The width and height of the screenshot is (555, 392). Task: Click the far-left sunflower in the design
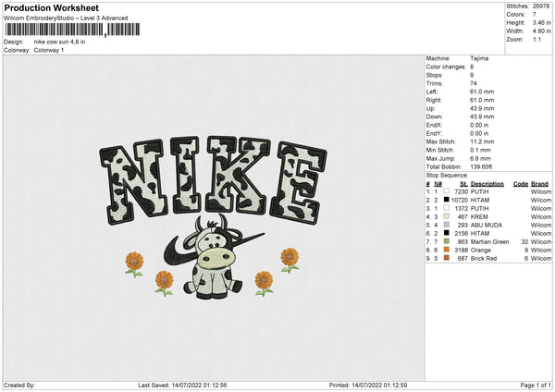coord(134,264)
